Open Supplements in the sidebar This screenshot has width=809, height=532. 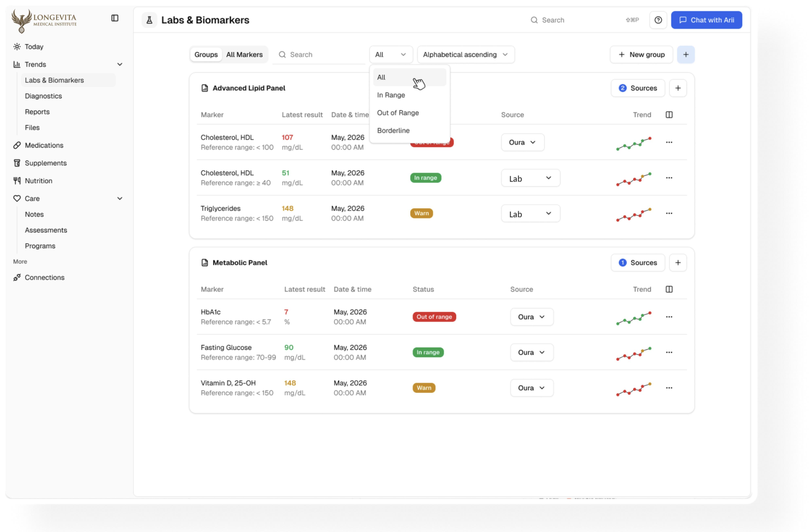(x=45, y=163)
